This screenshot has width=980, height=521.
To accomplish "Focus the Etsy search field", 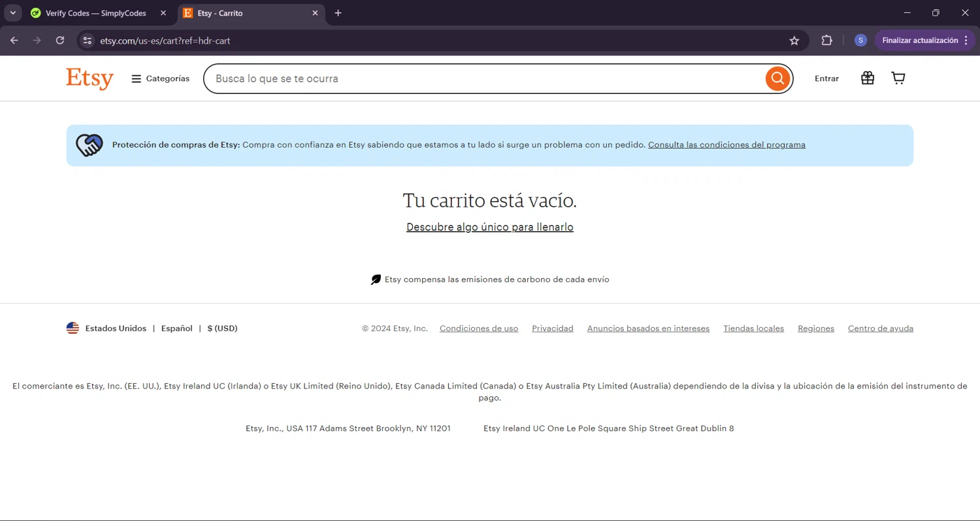I will [483, 78].
